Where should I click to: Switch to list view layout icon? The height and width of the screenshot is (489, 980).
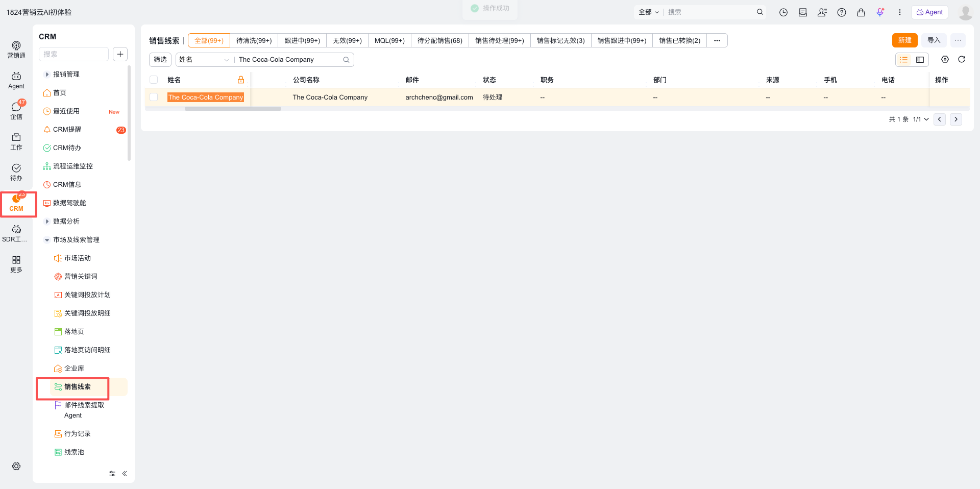[904, 60]
